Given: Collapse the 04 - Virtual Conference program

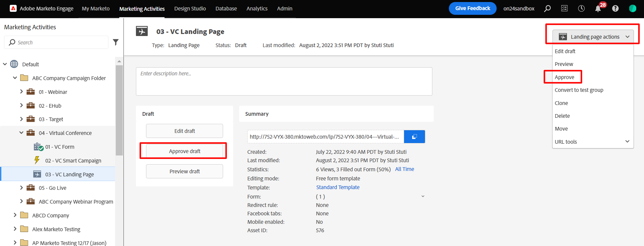Looking at the screenshot, I should pyautogui.click(x=21, y=133).
